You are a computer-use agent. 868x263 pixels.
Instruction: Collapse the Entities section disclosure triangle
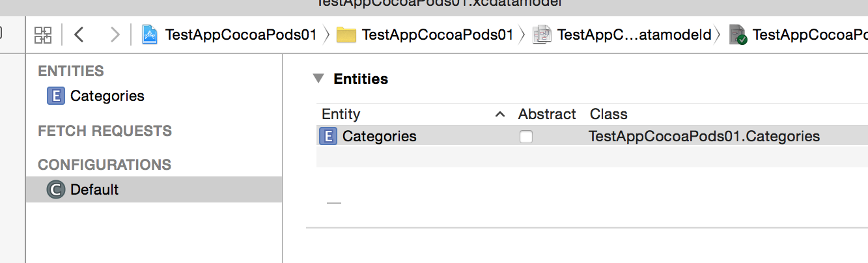coord(318,79)
